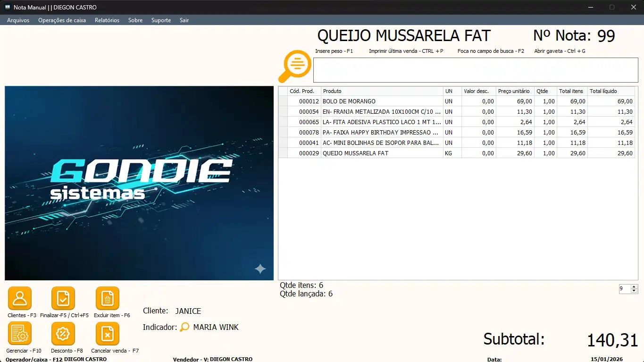Apply discount with the Desconto icon
This screenshot has width=644, height=362.
tap(63, 334)
